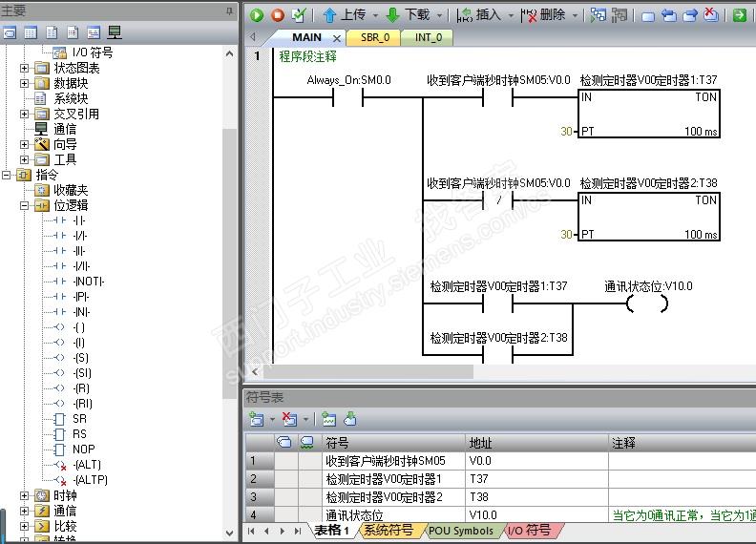Click add table icon in 符号表 toolbar
The width and height of the screenshot is (756, 544).
257,420
